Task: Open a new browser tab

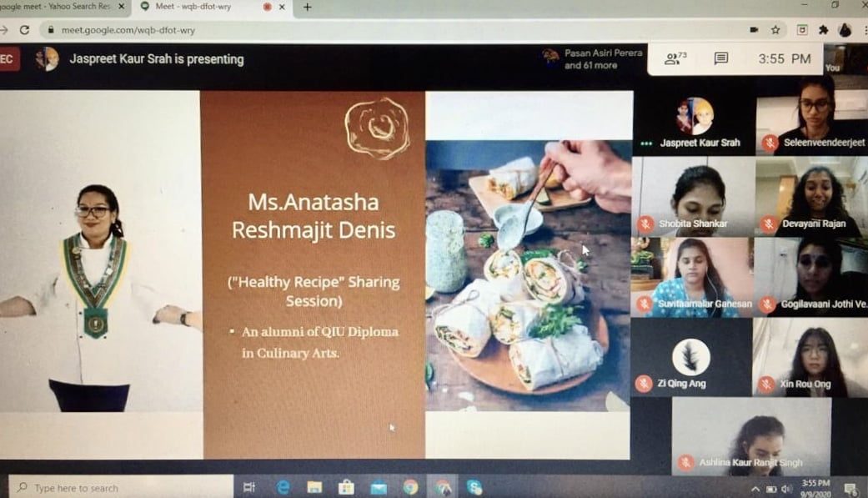Action: [307, 8]
